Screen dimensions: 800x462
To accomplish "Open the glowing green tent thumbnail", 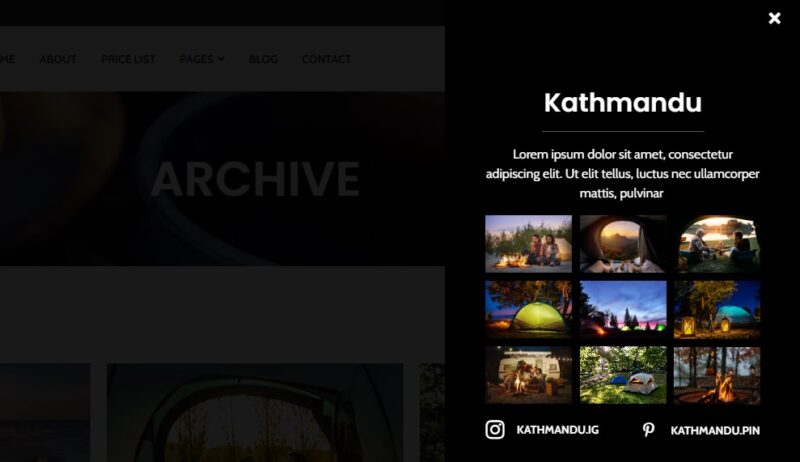I will click(528, 309).
